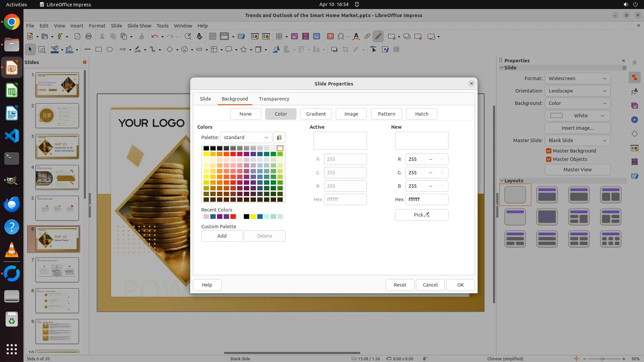
Task: Select the Rectangle drawing tool
Action: coord(98,50)
